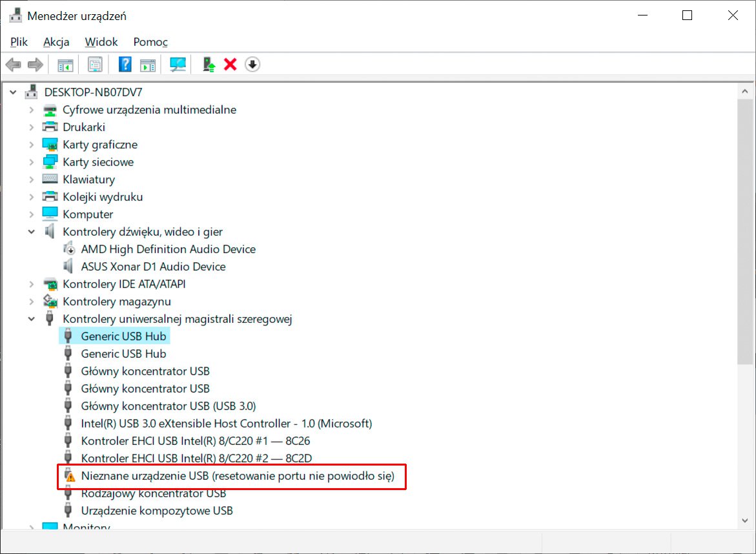Expand the Drukarki category

pyautogui.click(x=32, y=127)
